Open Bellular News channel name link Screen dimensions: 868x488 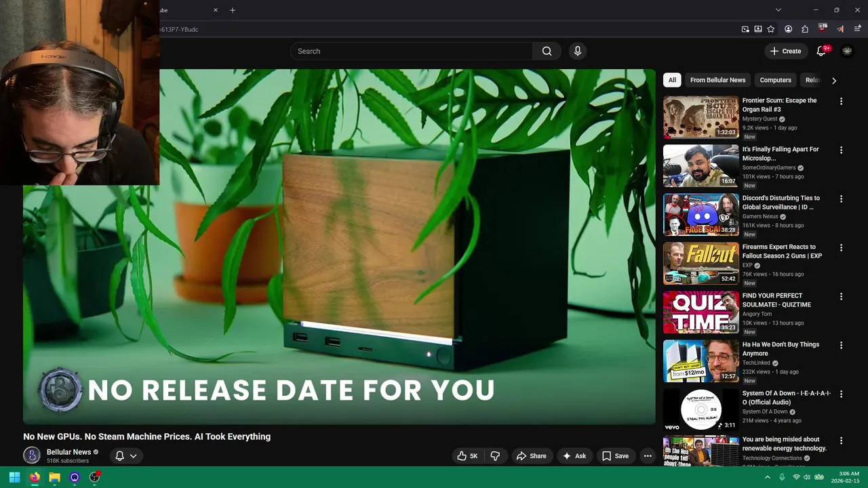coord(68,452)
